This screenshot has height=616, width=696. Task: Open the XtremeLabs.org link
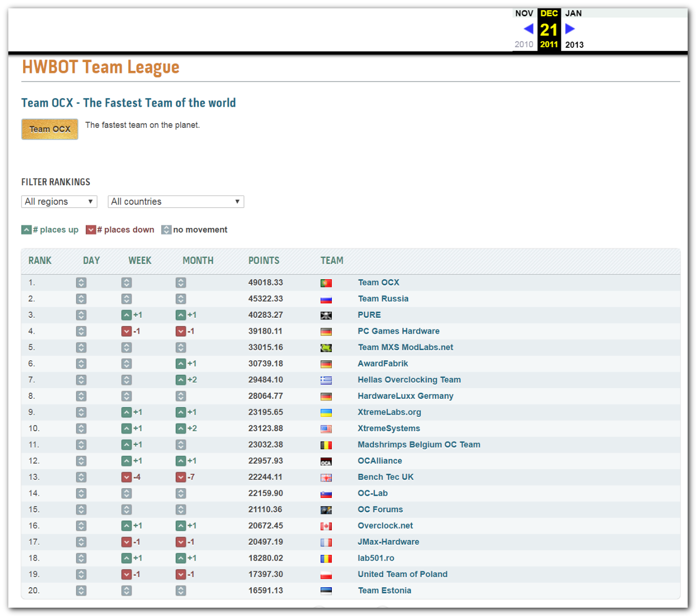[389, 412]
